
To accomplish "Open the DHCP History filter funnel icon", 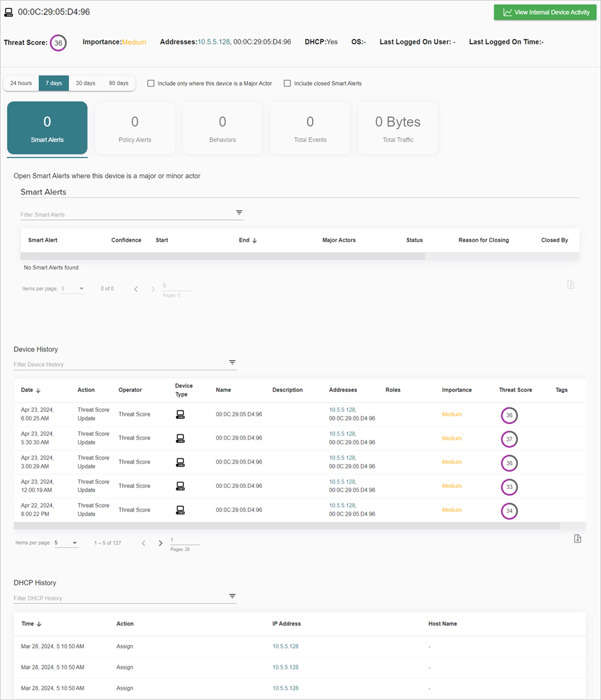I will click(x=232, y=596).
